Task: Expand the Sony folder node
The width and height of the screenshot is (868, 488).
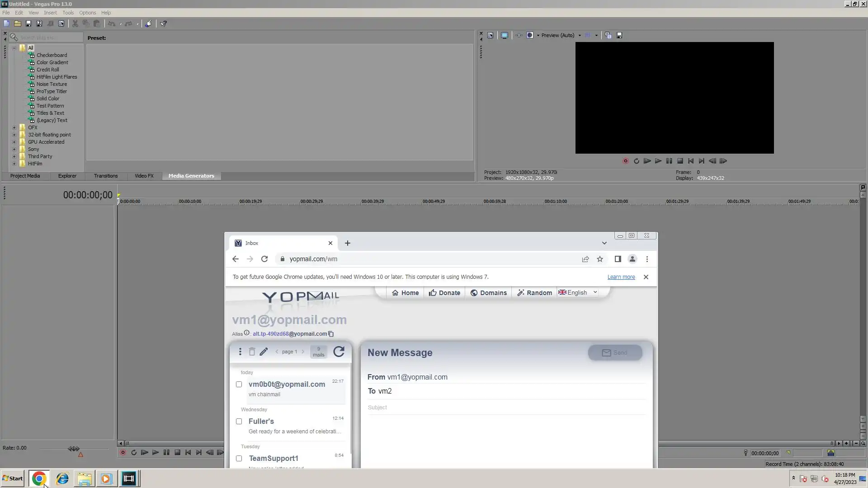Action: 14,149
